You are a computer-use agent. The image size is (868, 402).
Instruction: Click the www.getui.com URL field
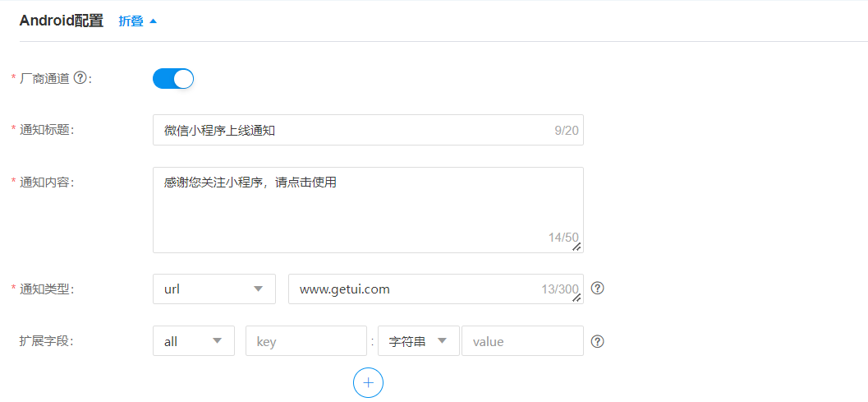pyautogui.click(x=436, y=289)
